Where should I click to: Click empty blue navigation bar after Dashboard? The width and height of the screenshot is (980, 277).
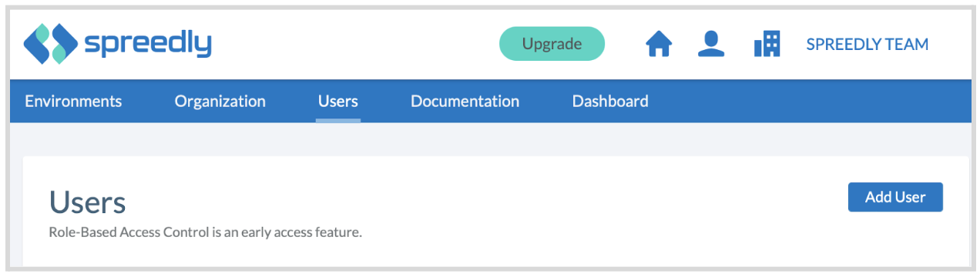tap(809, 101)
